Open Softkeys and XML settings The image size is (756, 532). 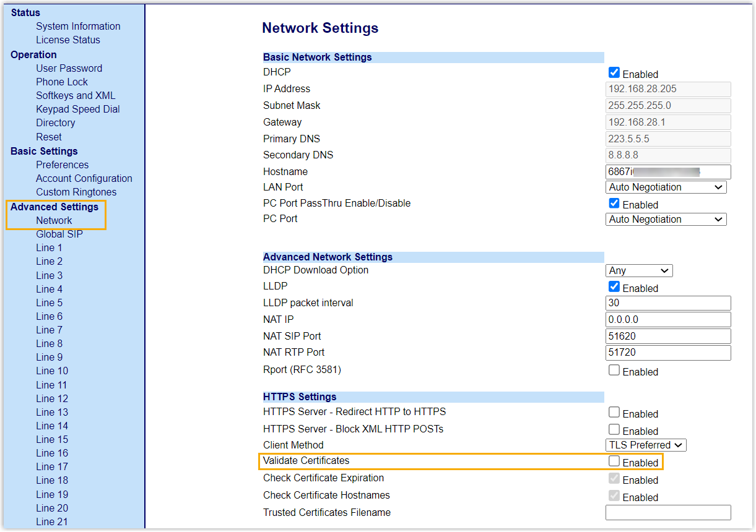[x=76, y=96]
